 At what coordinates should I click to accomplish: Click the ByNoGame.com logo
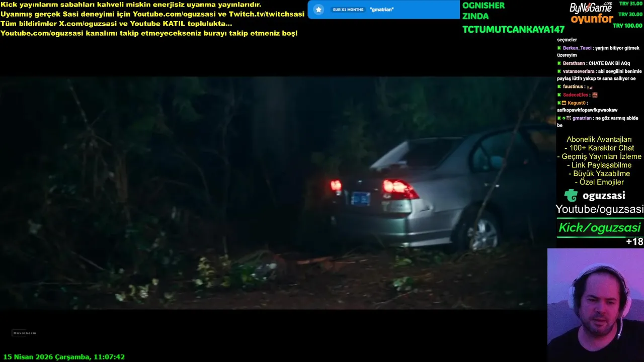click(x=591, y=7)
